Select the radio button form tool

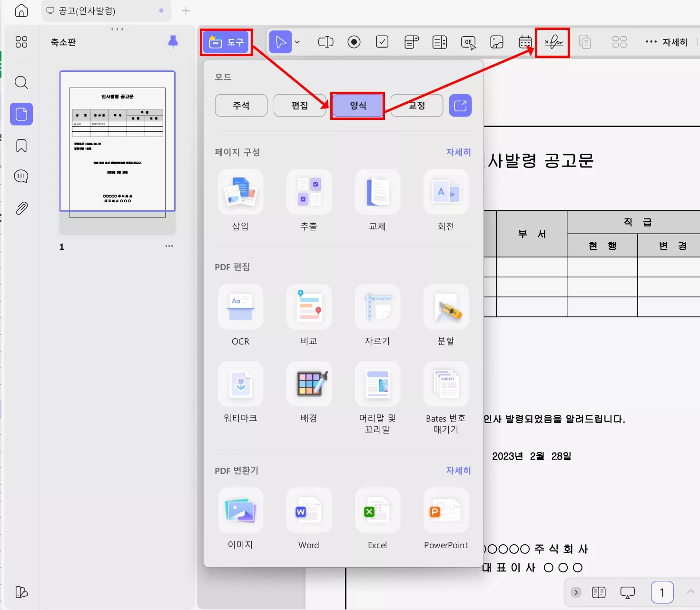point(354,42)
